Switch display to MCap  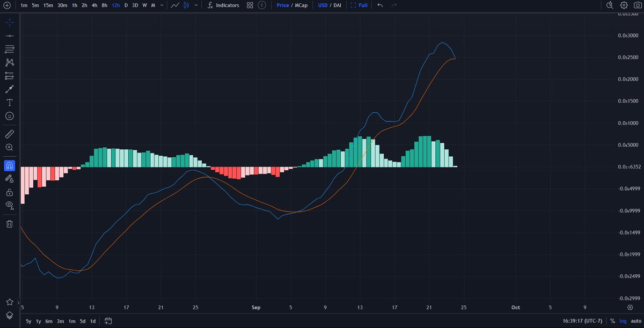click(301, 5)
